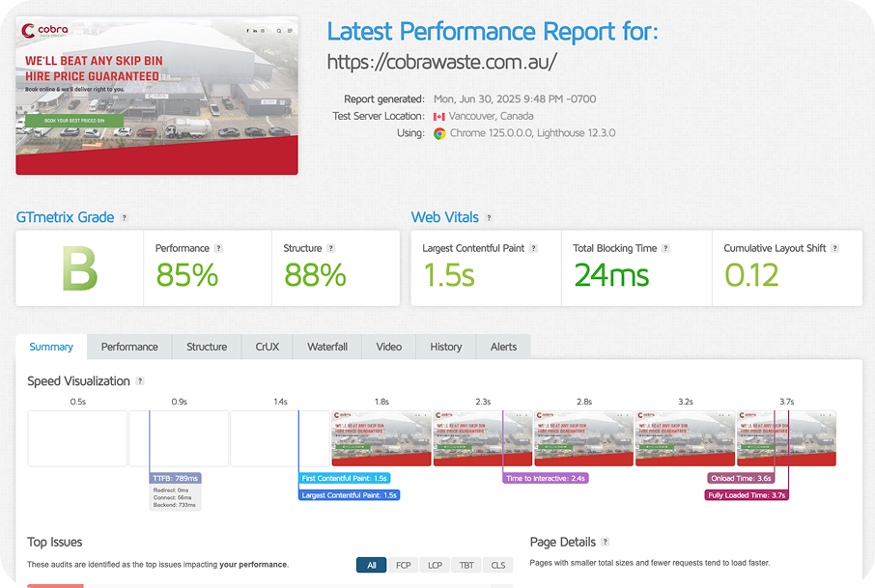875x588 pixels.
Task: Click help icon next to Page Details
Action: [x=606, y=543]
